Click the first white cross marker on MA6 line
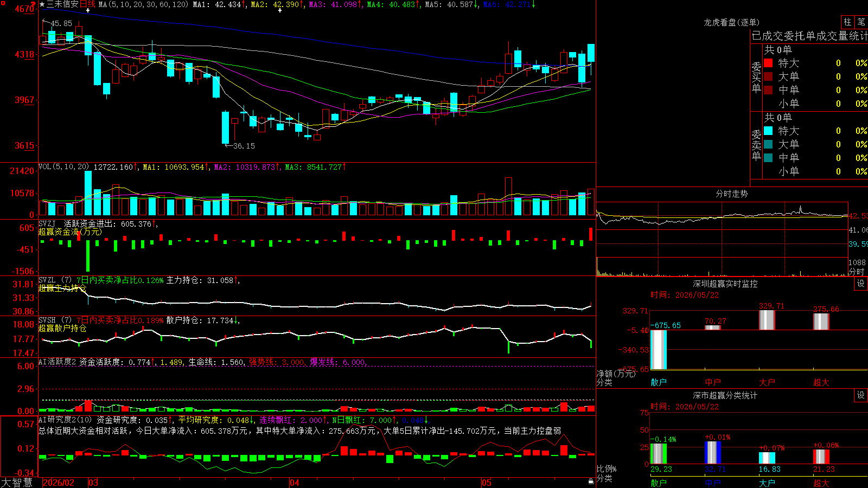 point(88,10)
